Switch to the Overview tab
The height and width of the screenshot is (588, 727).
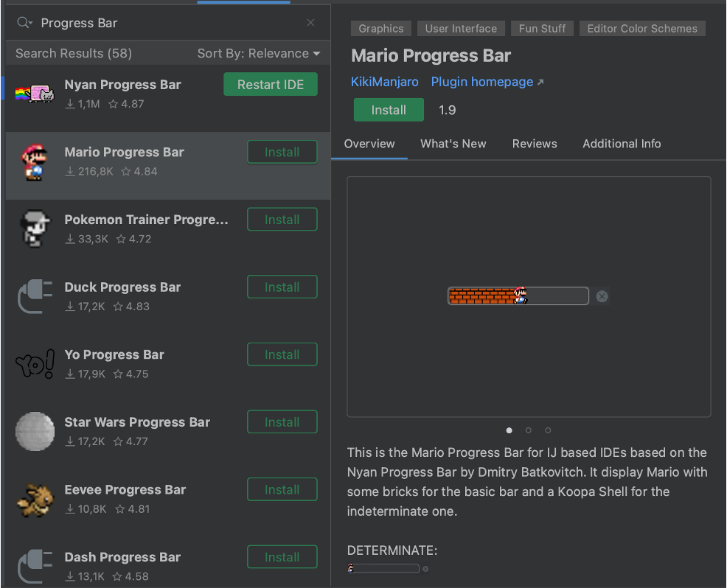369,144
